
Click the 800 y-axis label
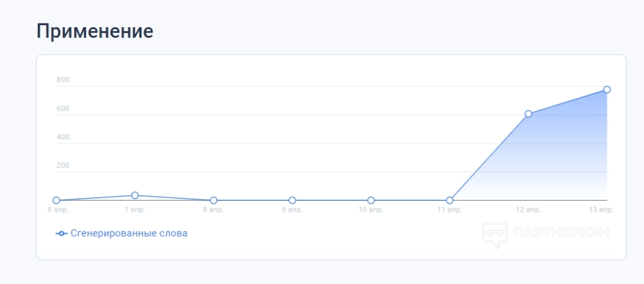[63, 80]
